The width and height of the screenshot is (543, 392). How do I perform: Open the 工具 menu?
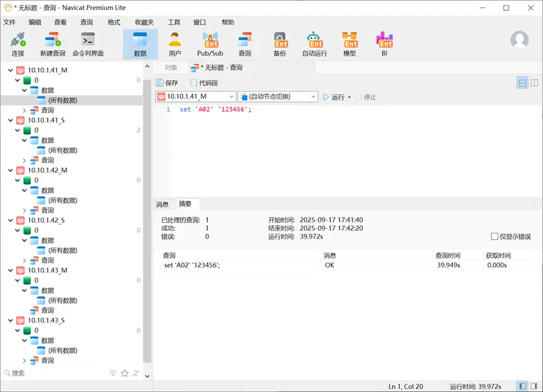[174, 22]
